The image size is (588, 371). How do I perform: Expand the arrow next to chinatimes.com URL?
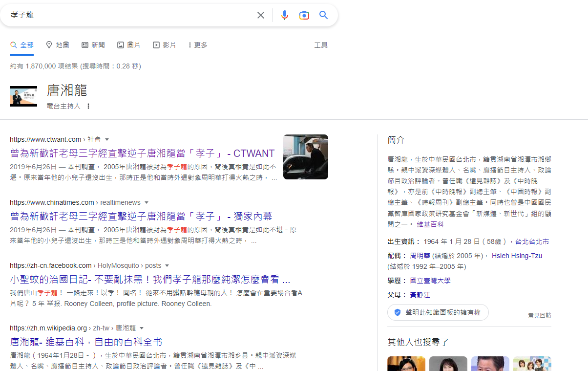(146, 203)
